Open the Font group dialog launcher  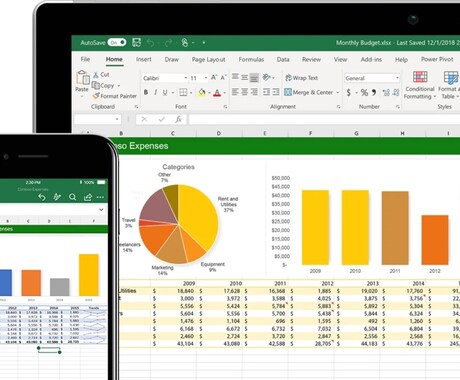(225, 107)
